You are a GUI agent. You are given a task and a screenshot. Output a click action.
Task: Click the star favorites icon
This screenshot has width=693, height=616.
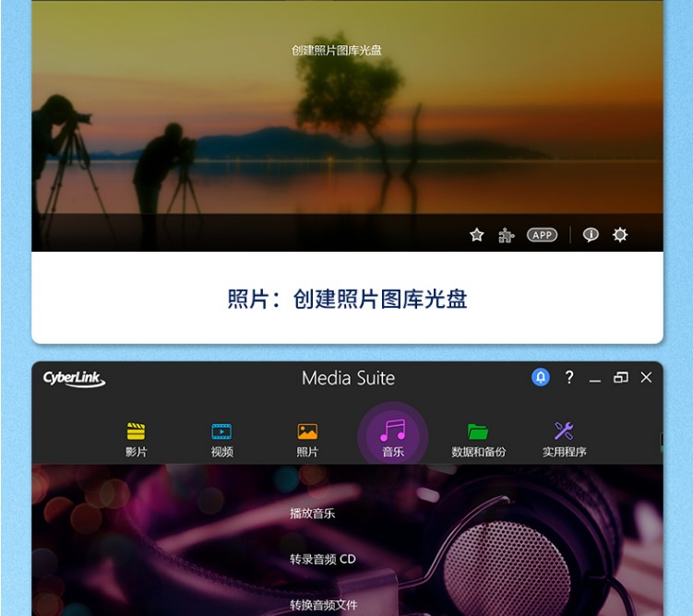[476, 235]
